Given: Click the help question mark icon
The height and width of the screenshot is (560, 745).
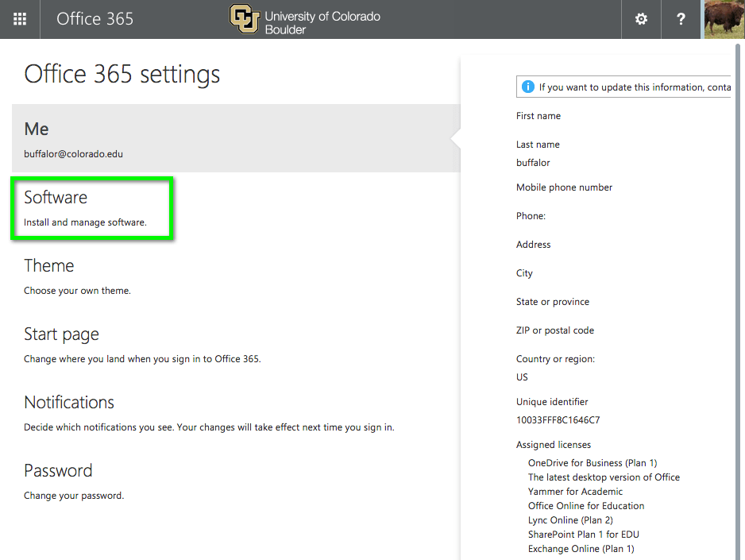Looking at the screenshot, I should tap(681, 19).
